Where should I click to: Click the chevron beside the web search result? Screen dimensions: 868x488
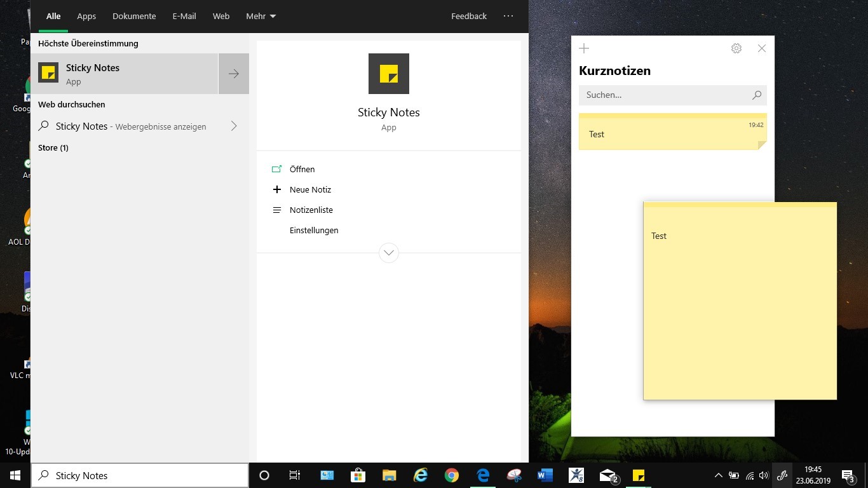tap(234, 126)
